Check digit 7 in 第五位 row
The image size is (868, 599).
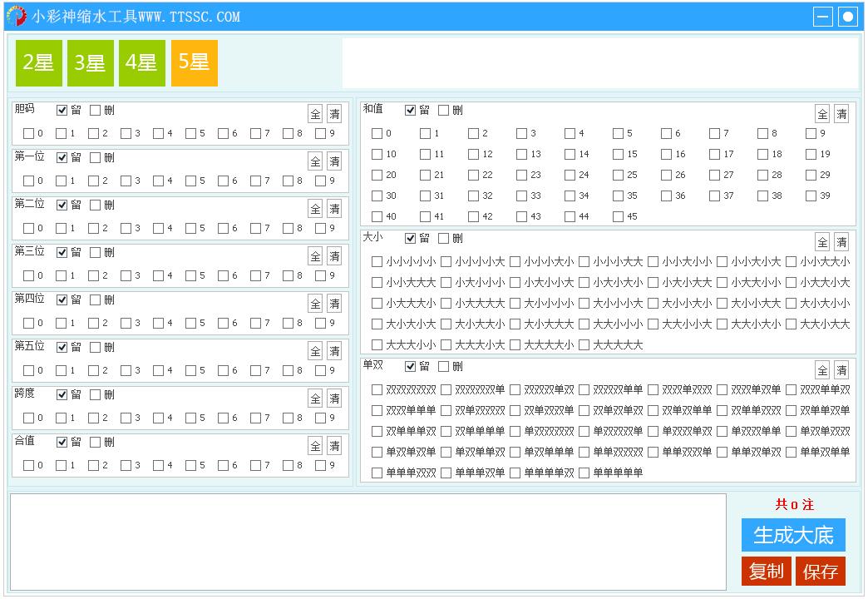tap(256, 371)
